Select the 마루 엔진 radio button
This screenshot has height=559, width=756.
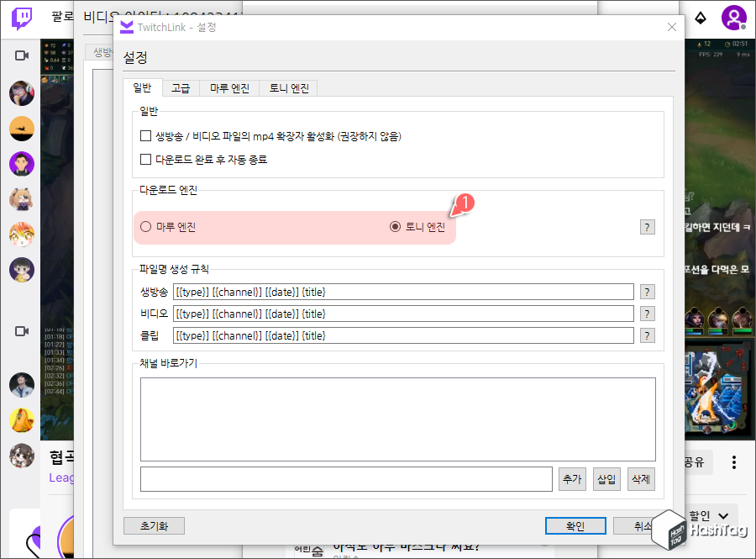click(144, 227)
